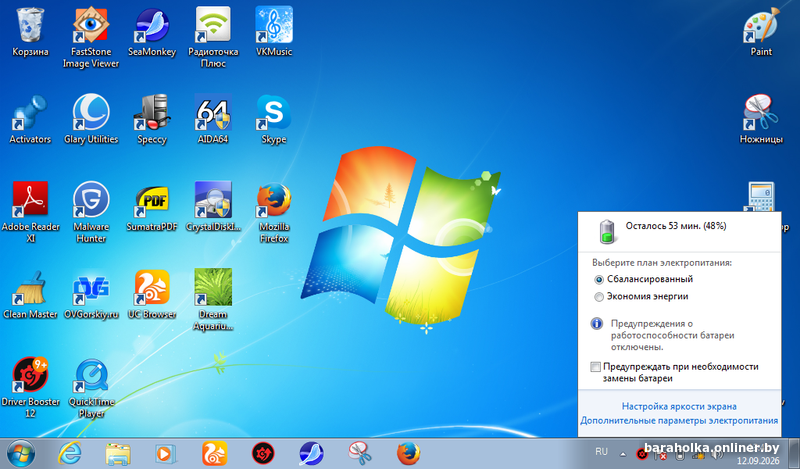
Task: Open Mozilla Firefox desktop shortcut
Action: [274, 212]
